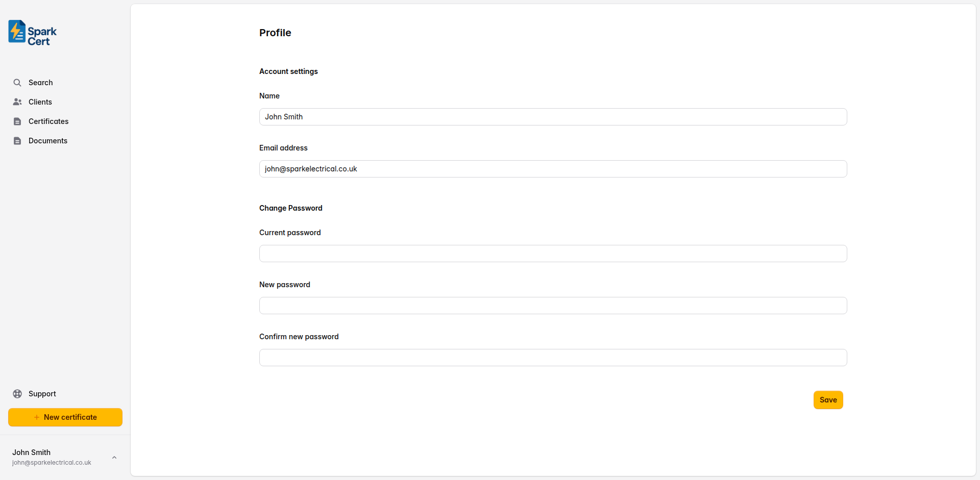
Task: Collapse the John Smith account panel
Action: tap(114, 457)
